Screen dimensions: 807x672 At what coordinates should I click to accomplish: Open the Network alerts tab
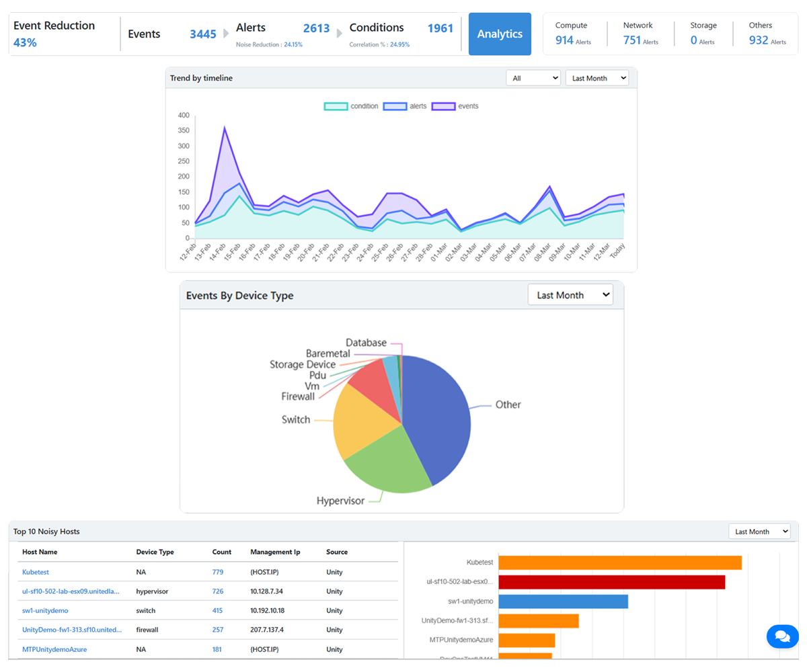click(x=640, y=34)
